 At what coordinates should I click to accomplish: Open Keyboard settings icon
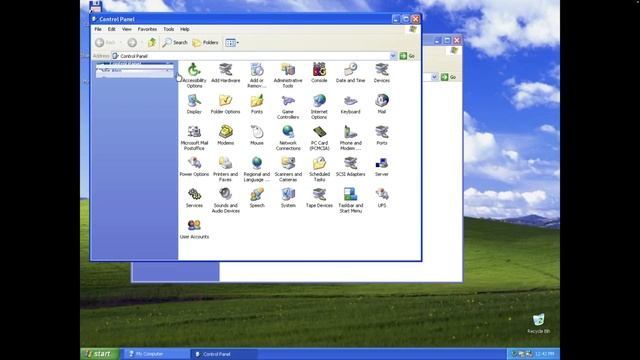click(x=350, y=104)
